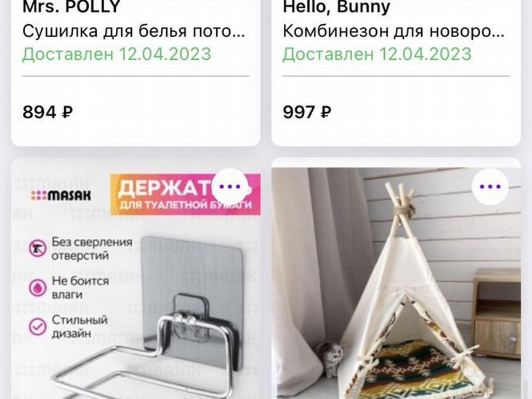This screenshot has width=532, height=399.
Task: Open the Комбинезон для новорожденных product title
Action: tap(393, 31)
